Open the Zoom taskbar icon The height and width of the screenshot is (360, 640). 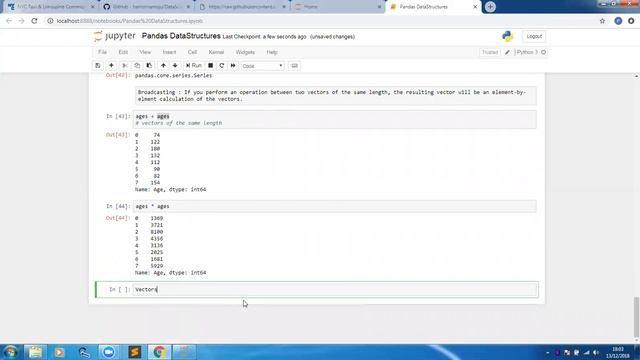pos(109,352)
